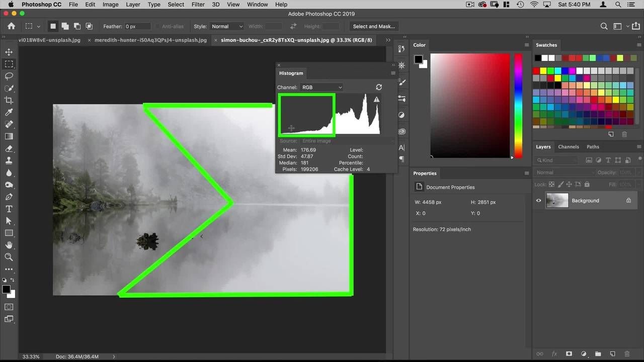Screen dimensions: 644x362
Task: Select the Lasso tool
Action: (9, 76)
